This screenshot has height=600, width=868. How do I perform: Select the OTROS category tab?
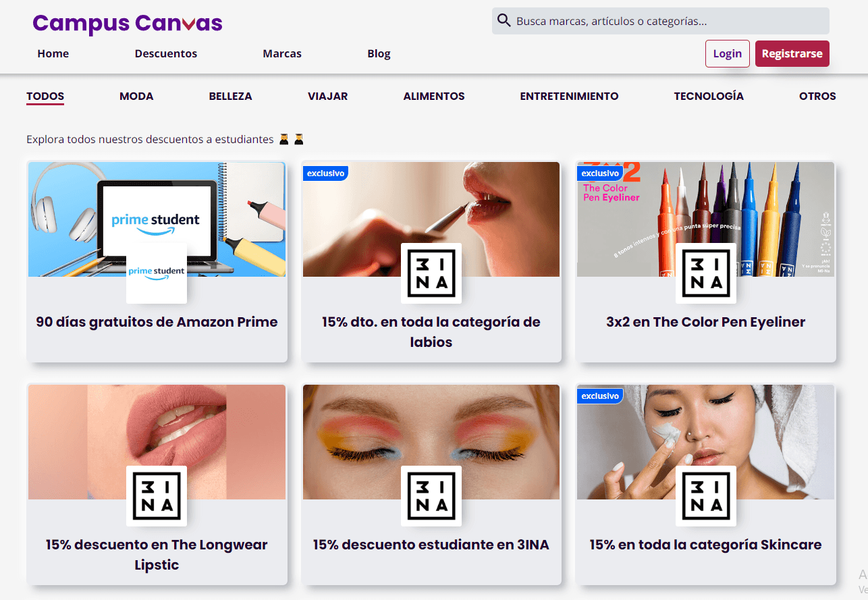pos(817,97)
